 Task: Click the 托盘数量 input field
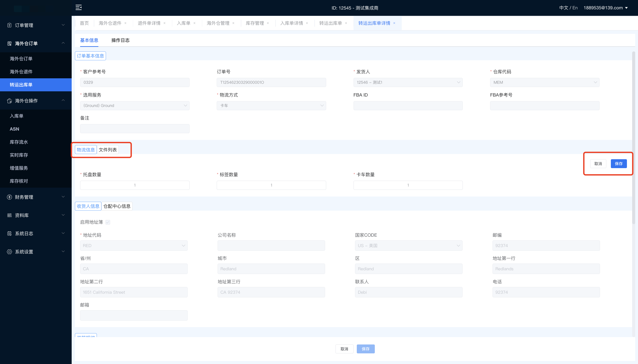135,185
